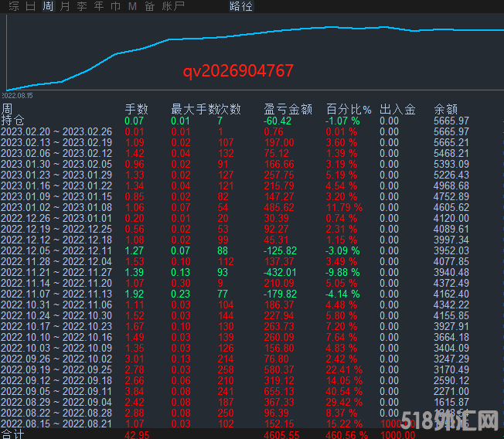
Task: Select the 周 weekly tab
Action: 48,6
